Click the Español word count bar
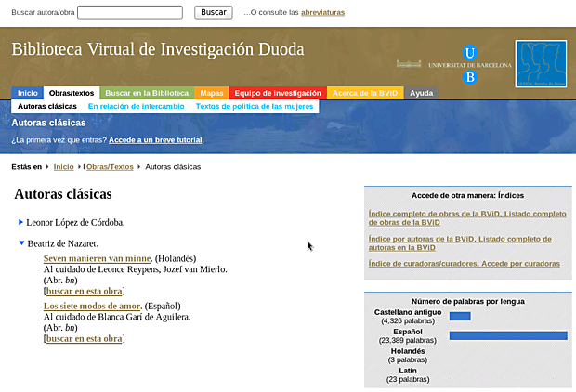Screen dimensions: 576x392 (x=508, y=335)
